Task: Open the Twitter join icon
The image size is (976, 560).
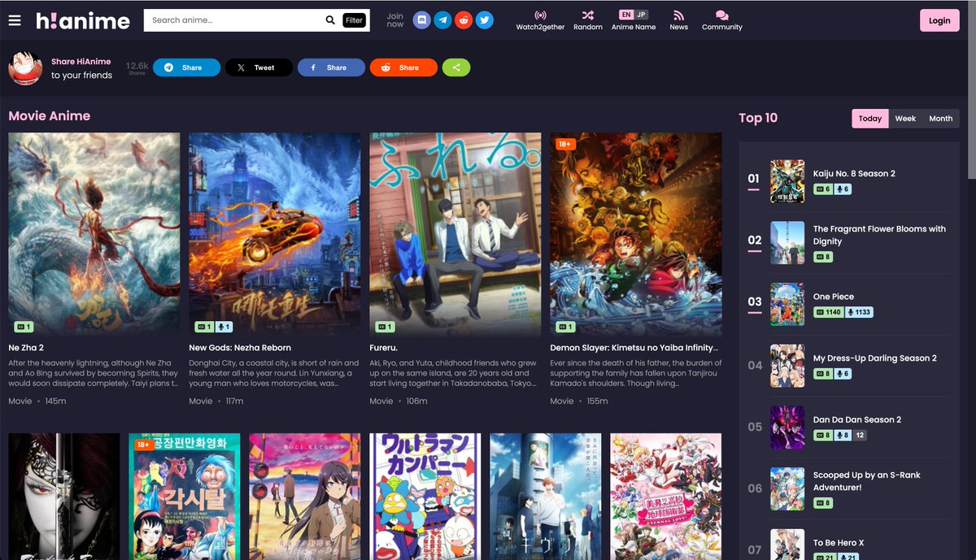Action: click(485, 20)
